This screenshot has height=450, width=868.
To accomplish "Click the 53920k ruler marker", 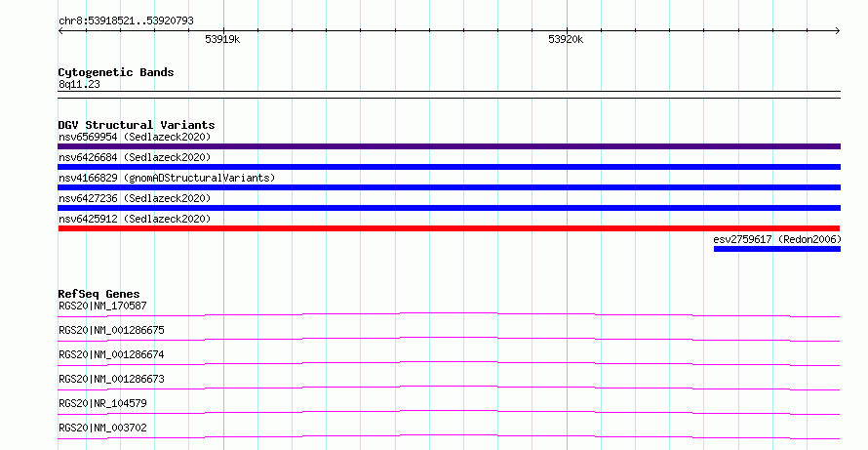I will (x=566, y=39).
